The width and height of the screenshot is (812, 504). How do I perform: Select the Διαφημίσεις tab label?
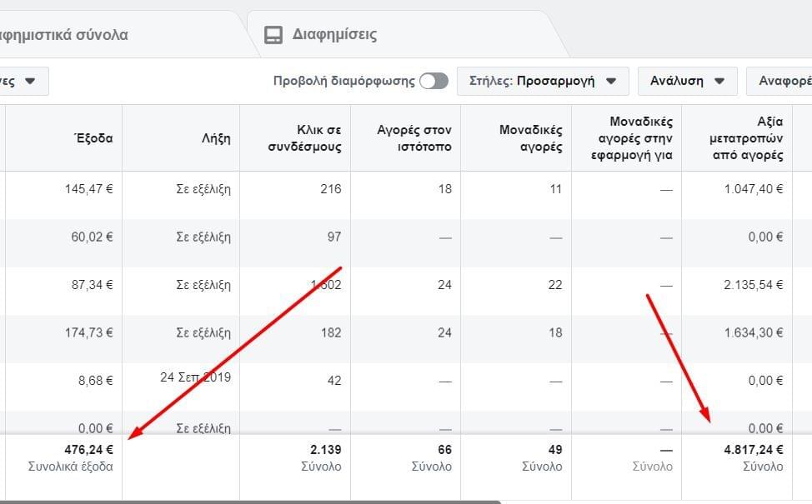334,35
